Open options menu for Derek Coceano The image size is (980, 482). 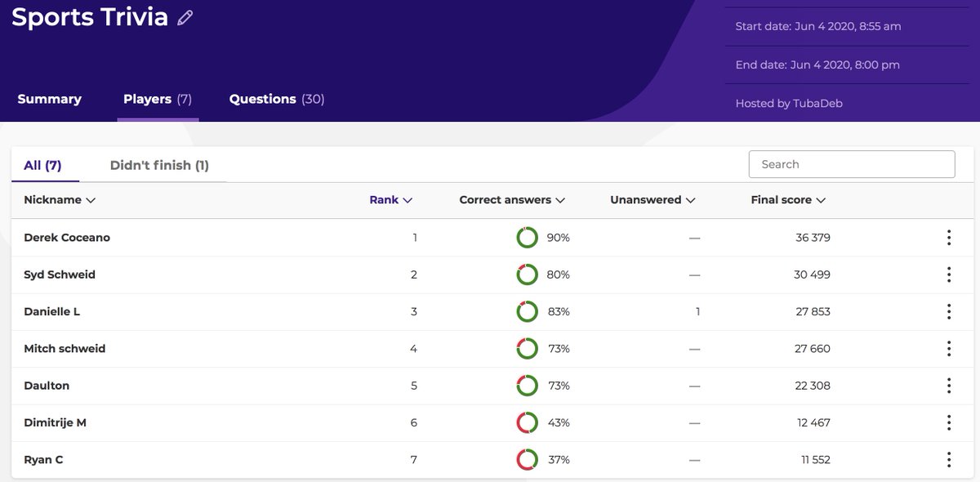[949, 238]
